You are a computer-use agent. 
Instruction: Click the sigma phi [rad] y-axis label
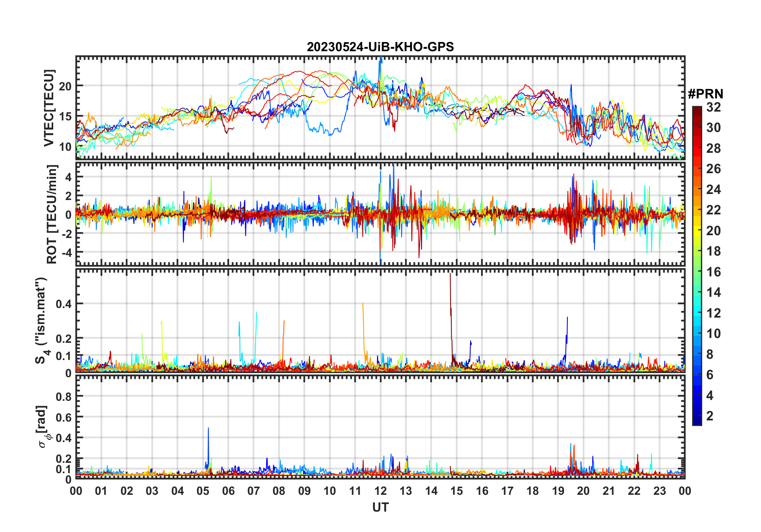pyautogui.click(x=43, y=427)
